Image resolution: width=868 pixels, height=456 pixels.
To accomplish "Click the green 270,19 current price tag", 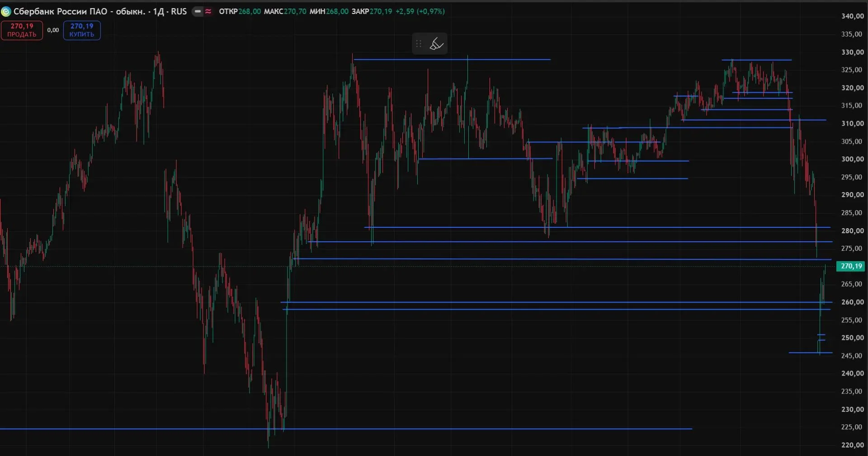I will [851, 266].
